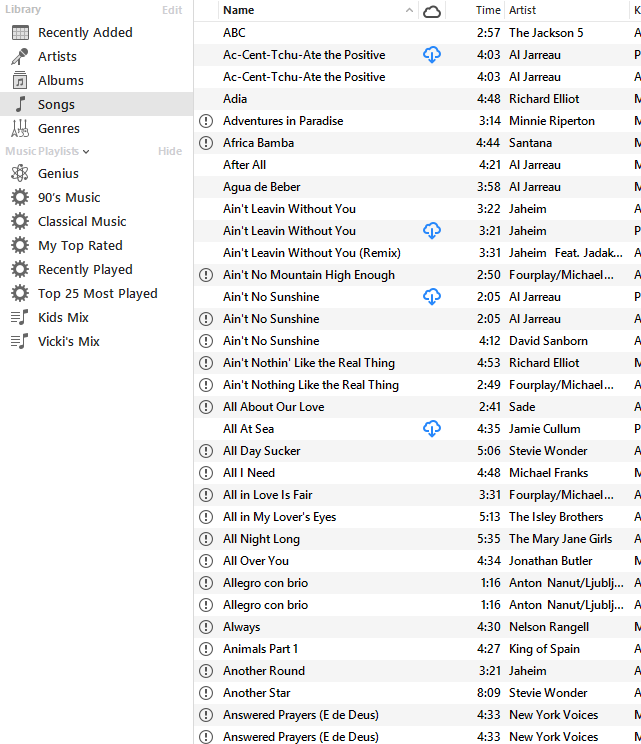Click the 8:09 time value
Image resolution: width=641 pixels, height=744 pixels.
(x=489, y=693)
